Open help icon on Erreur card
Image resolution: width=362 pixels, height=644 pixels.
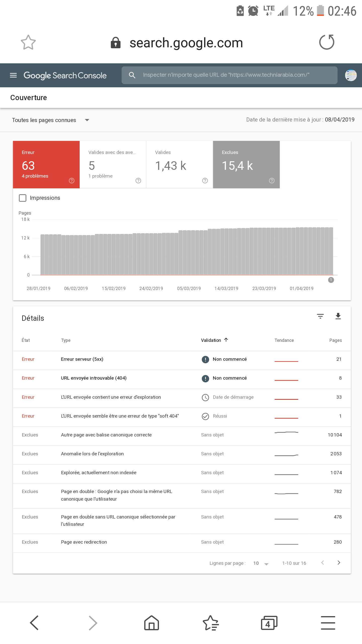[x=72, y=181]
